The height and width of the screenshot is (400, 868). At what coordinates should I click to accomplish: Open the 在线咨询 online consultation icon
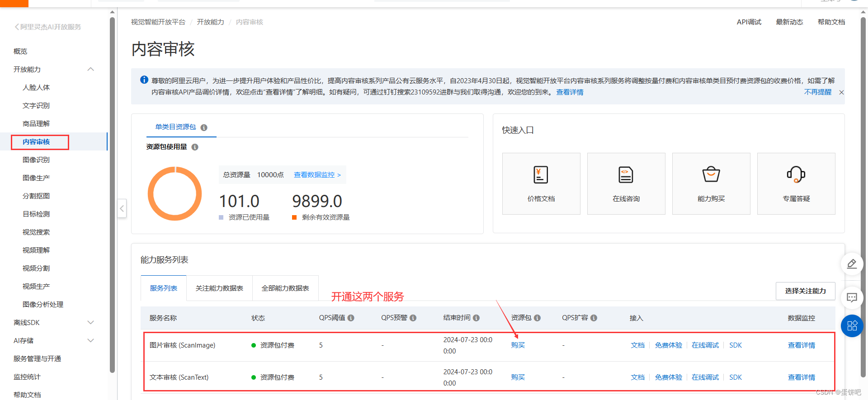coord(626,175)
